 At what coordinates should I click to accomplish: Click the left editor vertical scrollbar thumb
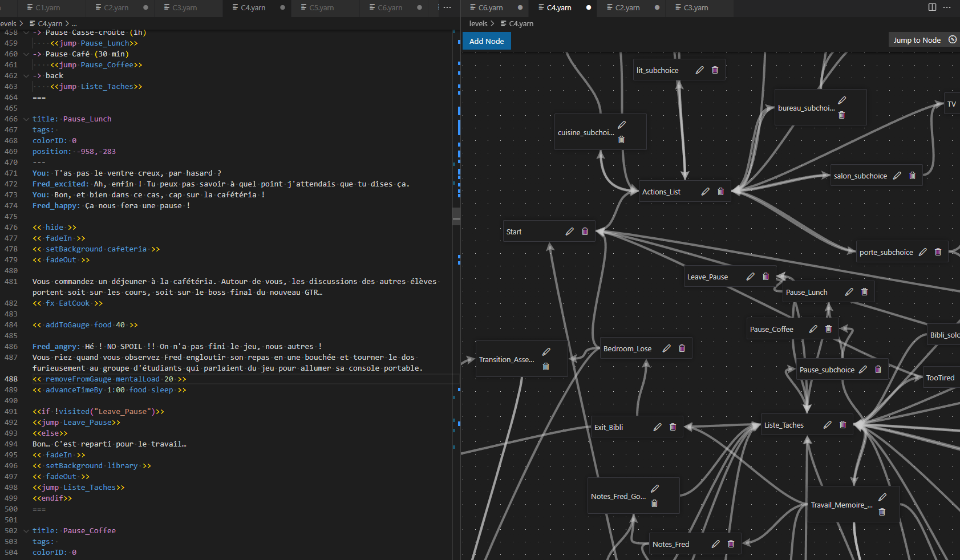tap(456, 216)
